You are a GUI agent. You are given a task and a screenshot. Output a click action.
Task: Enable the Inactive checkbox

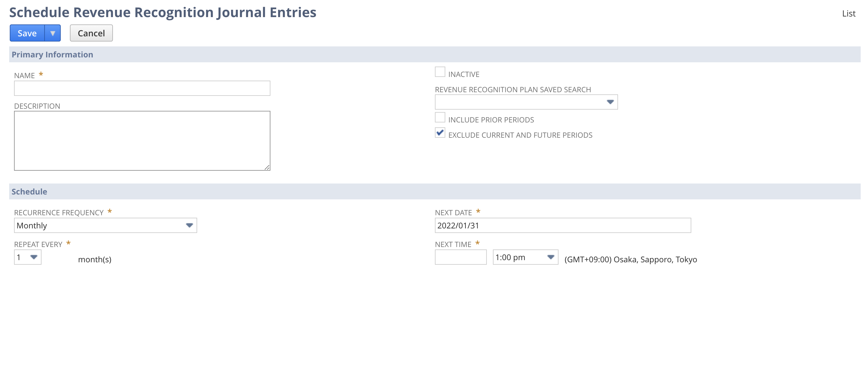coord(440,71)
